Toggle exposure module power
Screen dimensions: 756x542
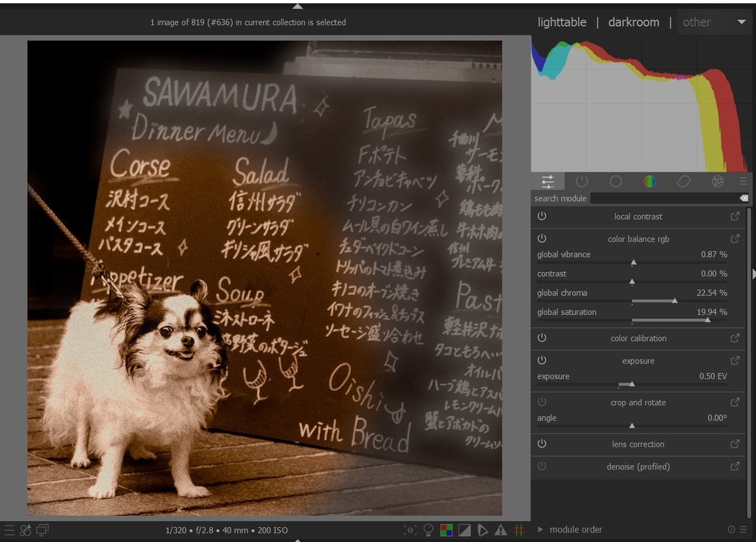coord(542,360)
